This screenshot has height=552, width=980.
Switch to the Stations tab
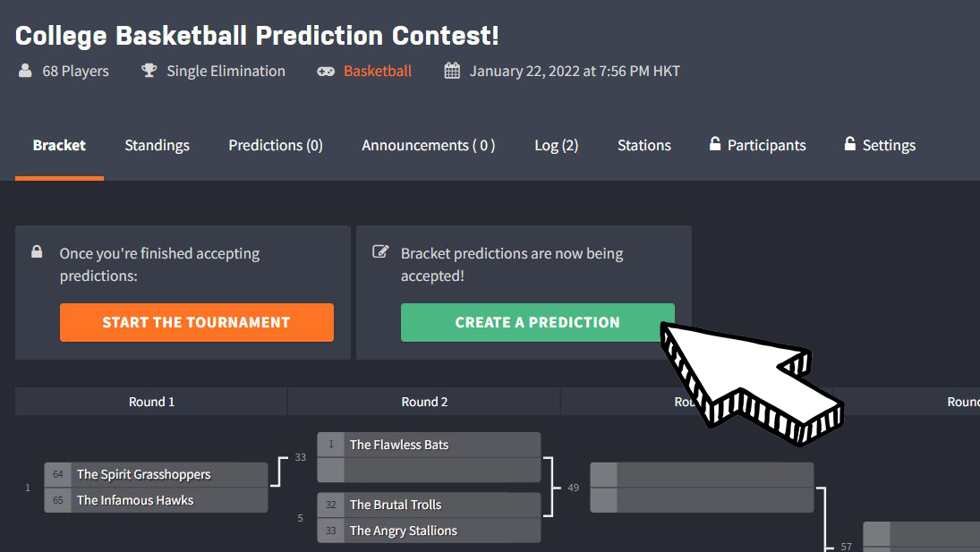click(x=643, y=144)
